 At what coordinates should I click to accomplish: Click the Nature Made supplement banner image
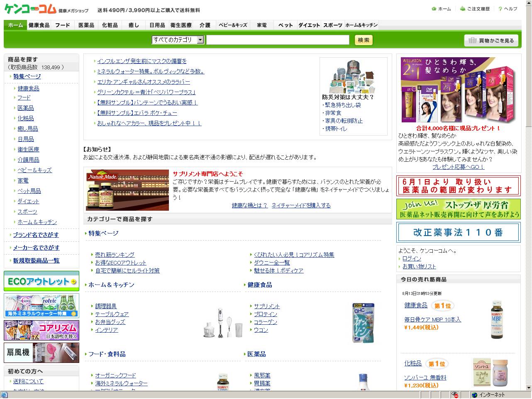point(127,190)
